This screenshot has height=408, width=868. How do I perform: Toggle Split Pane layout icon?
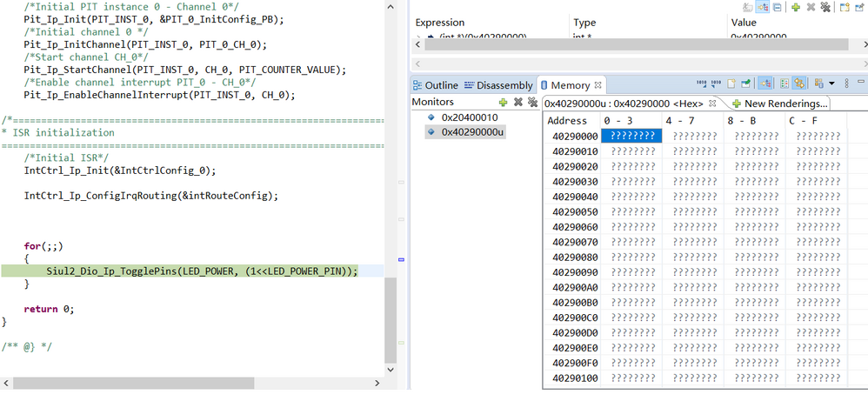[784, 83]
